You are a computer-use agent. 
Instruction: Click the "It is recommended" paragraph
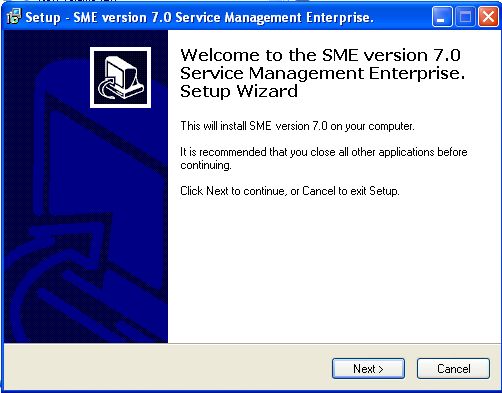click(324, 158)
